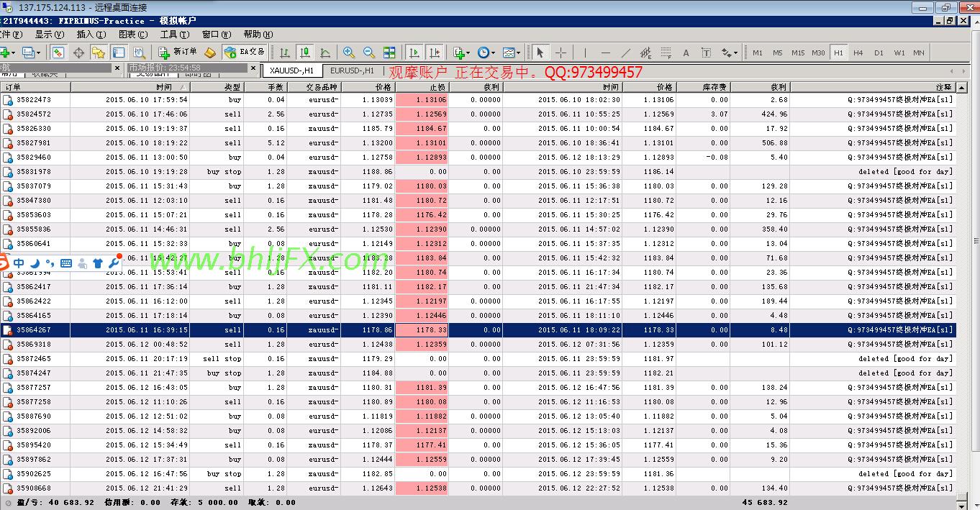980x510 pixels.
Task: Toggle EA交易 auto trading
Action: click(245, 53)
